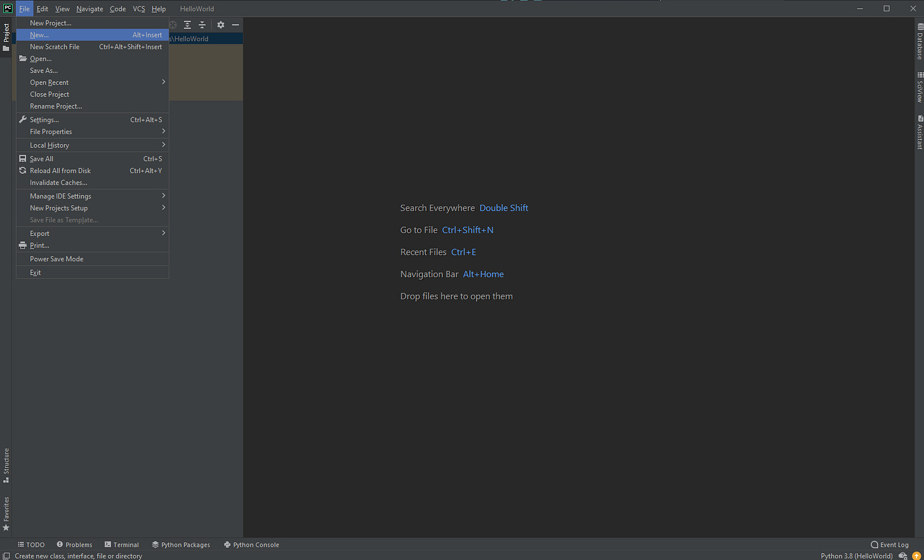Open the Python Console tool window
The image size is (924, 560).
point(251,545)
